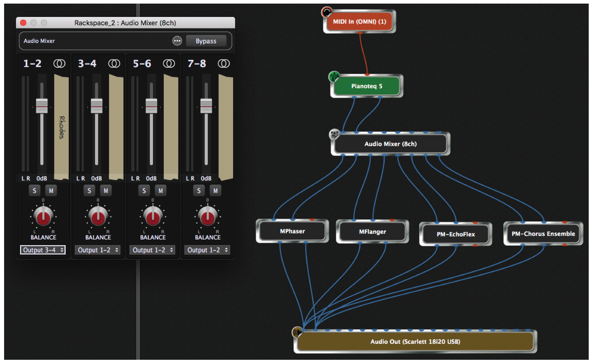This screenshot has width=594, height=364.
Task: Toggle stereo link icon on channel 5-6
Action: point(169,64)
